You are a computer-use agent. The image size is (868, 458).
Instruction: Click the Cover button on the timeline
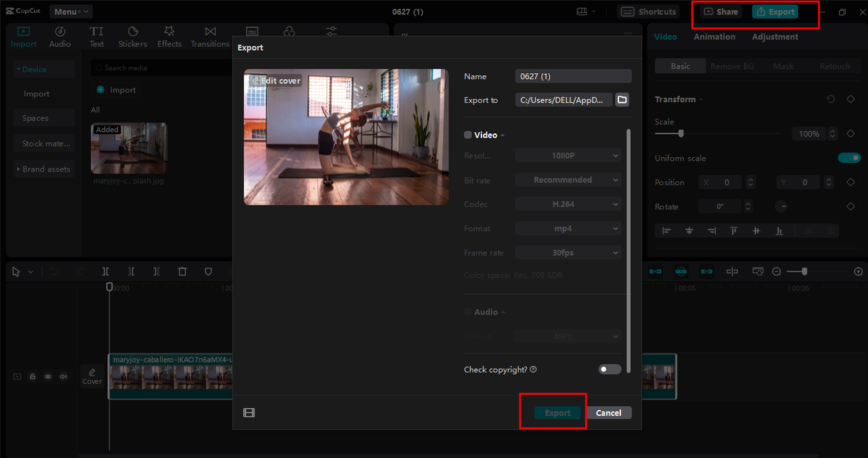coord(92,377)
